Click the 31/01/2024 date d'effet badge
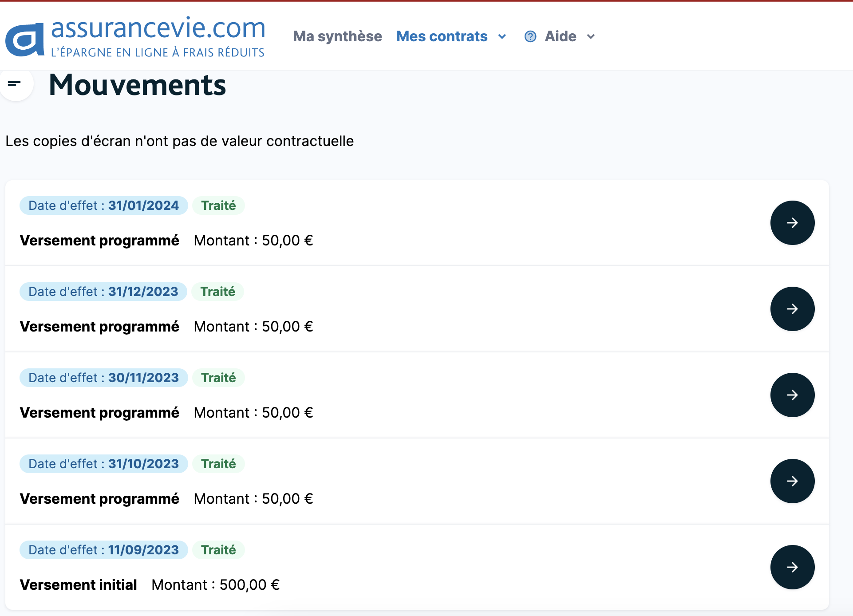The width and height of the screenshot is (853, 616). [103, 205]
